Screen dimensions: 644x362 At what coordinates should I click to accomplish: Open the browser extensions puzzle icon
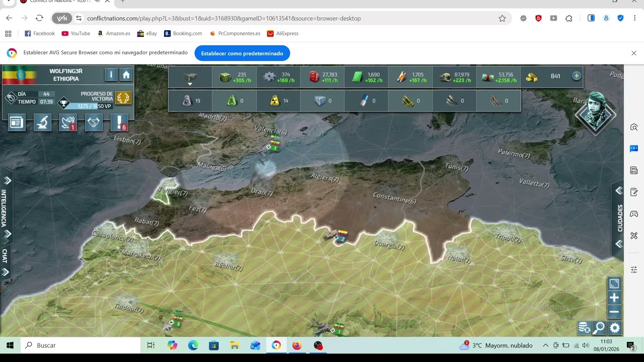pyautogui.click(x=569, y=18)
